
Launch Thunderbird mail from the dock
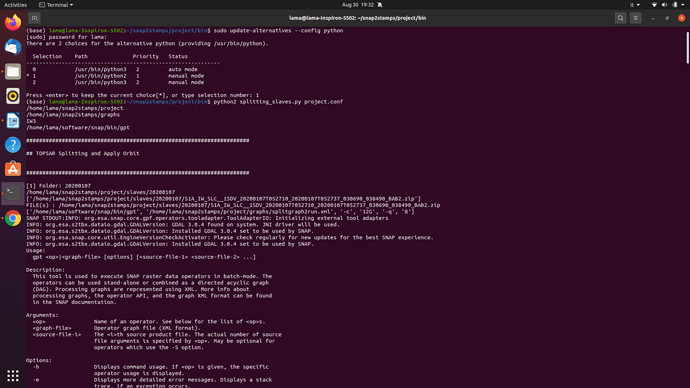[x=13, y=47]
